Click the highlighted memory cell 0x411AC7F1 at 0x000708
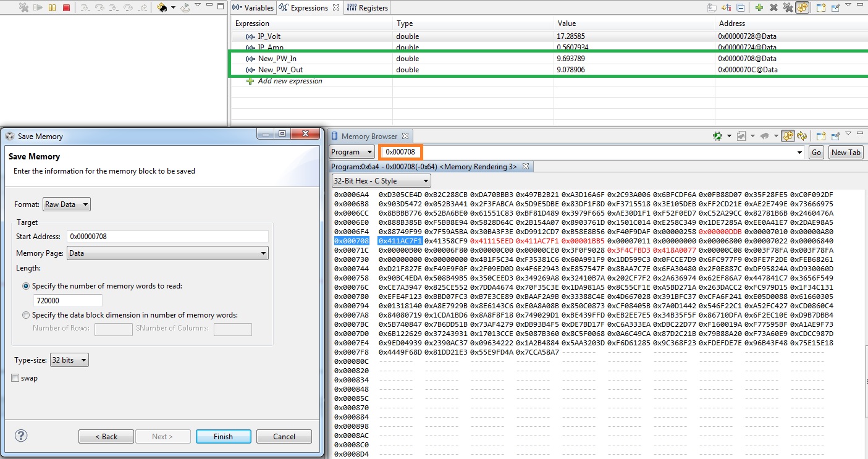This screenshot has height=459, width=868. (400, 240)
